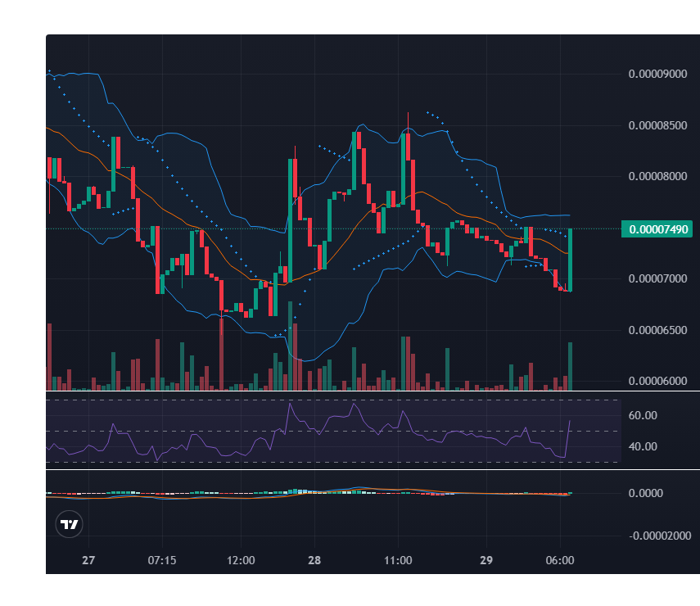Click the 11:00 time axis label

coord(398,560)
